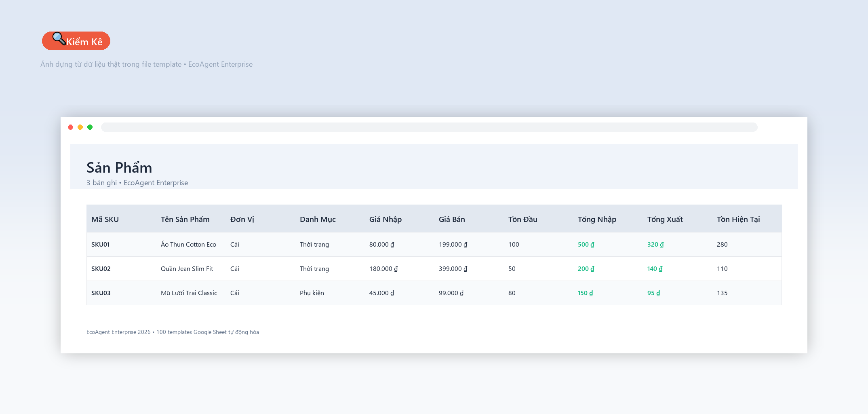Select the SKU03 row code cell
The image size is (868, 414).
click(x=101, y=293)
